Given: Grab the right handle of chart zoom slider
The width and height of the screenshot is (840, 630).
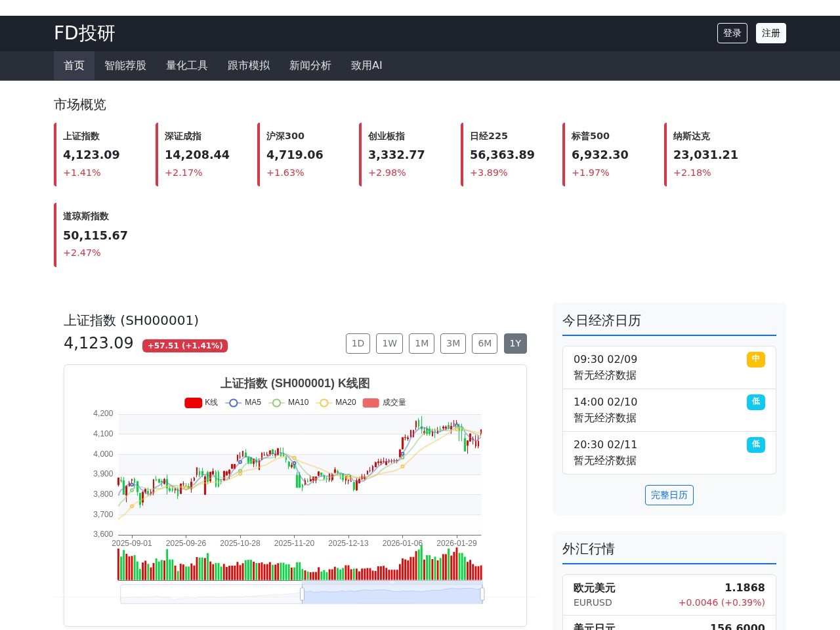Looking at the screenshot, I should 482,594.
